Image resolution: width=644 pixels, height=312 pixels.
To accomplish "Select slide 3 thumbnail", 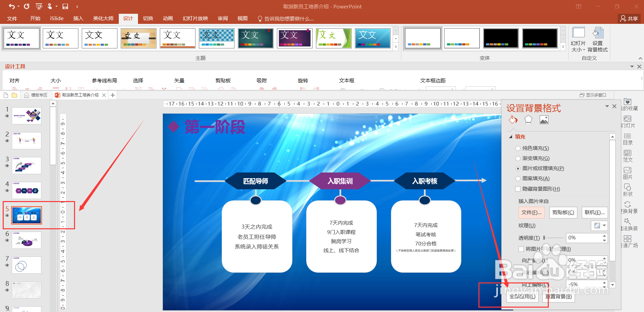I will 27,165.
